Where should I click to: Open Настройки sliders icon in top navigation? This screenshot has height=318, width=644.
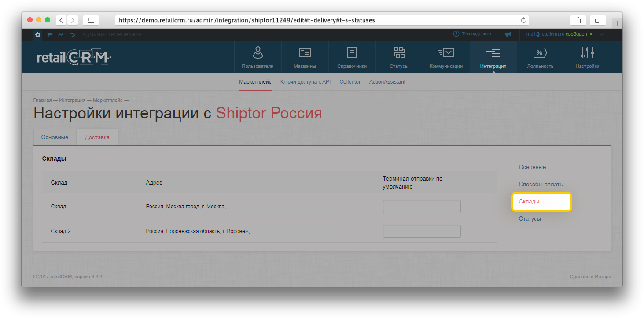(x=587, y=53)
